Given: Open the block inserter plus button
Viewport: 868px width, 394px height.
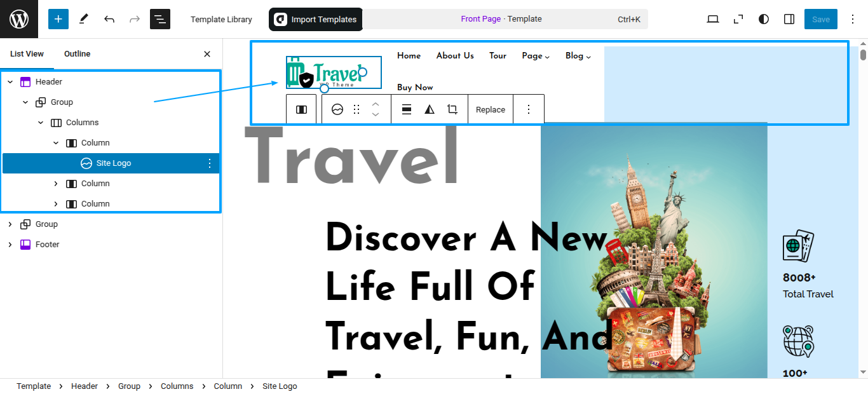Looking at the screenshot, I should (58, 19).
